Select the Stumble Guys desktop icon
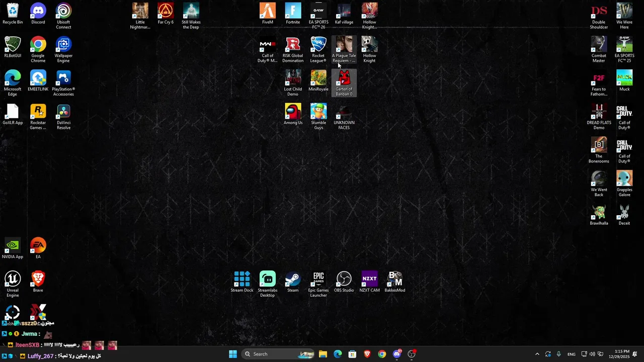 pos(318,117)
